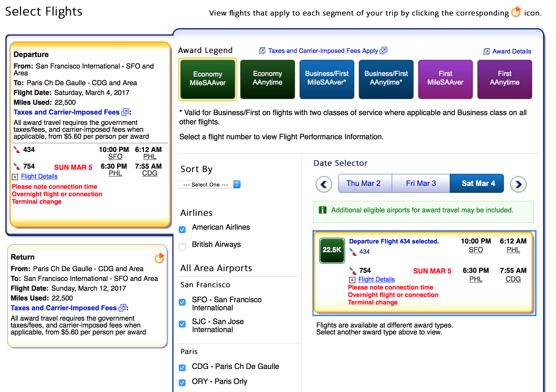Click external icon after Taxes Fees Apply link
The width and height of the screenshot is (556, 392).
click(384, 50)
